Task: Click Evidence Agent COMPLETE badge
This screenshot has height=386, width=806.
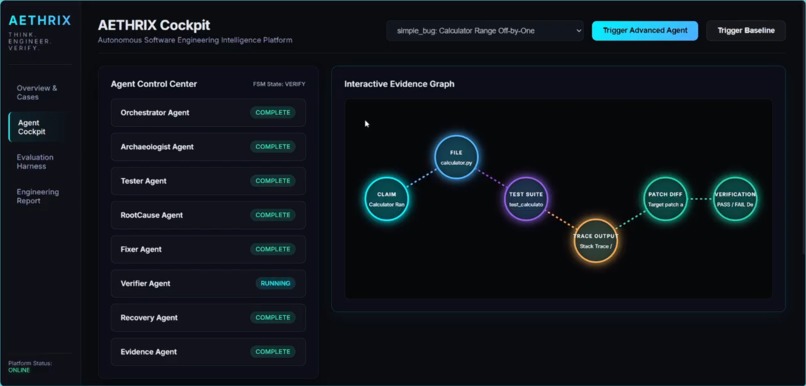Action: (x=273, y=352)
